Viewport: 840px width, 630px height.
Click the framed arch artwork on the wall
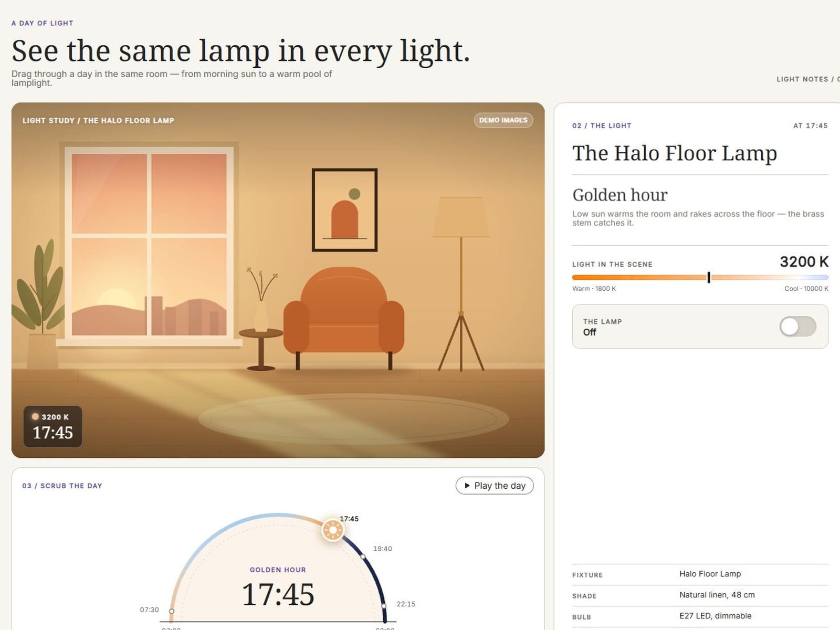[344, 209]
